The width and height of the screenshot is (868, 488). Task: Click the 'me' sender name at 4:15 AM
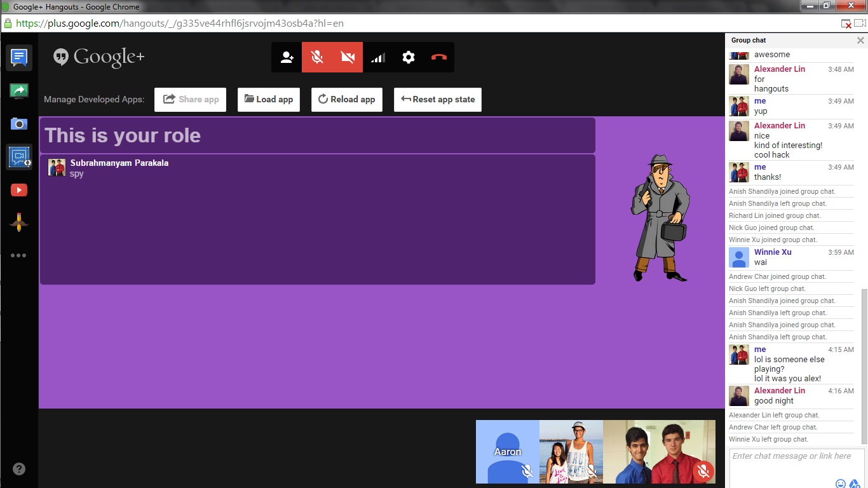pos(760,349)
